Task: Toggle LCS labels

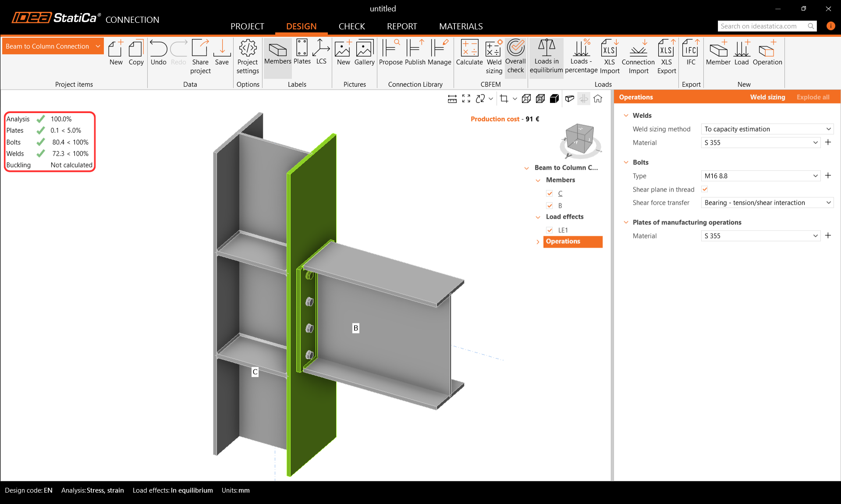Action: 321,53
